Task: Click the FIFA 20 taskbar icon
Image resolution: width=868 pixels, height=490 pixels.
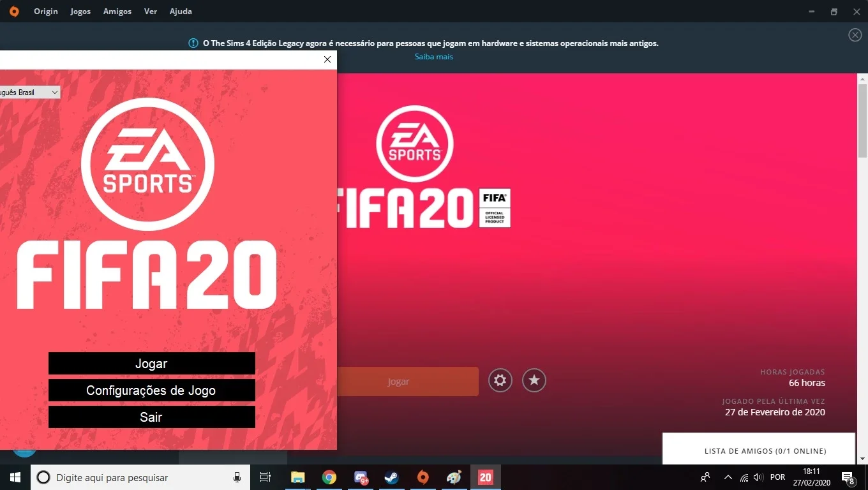Action: [x=485, y=477]
